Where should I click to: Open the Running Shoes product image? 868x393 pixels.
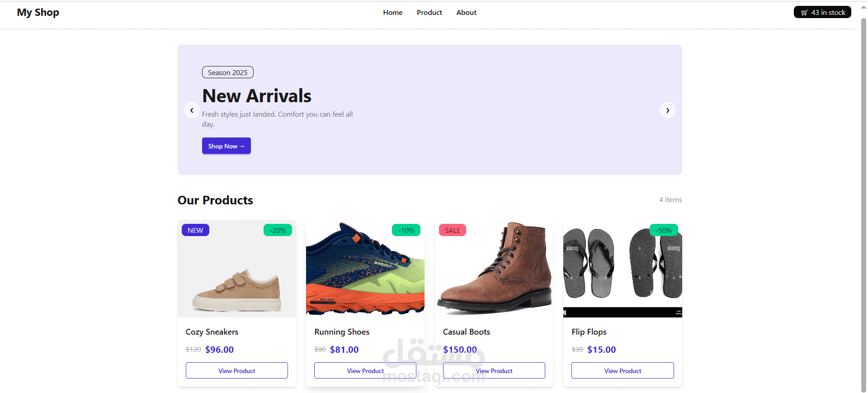coord(365,269)
